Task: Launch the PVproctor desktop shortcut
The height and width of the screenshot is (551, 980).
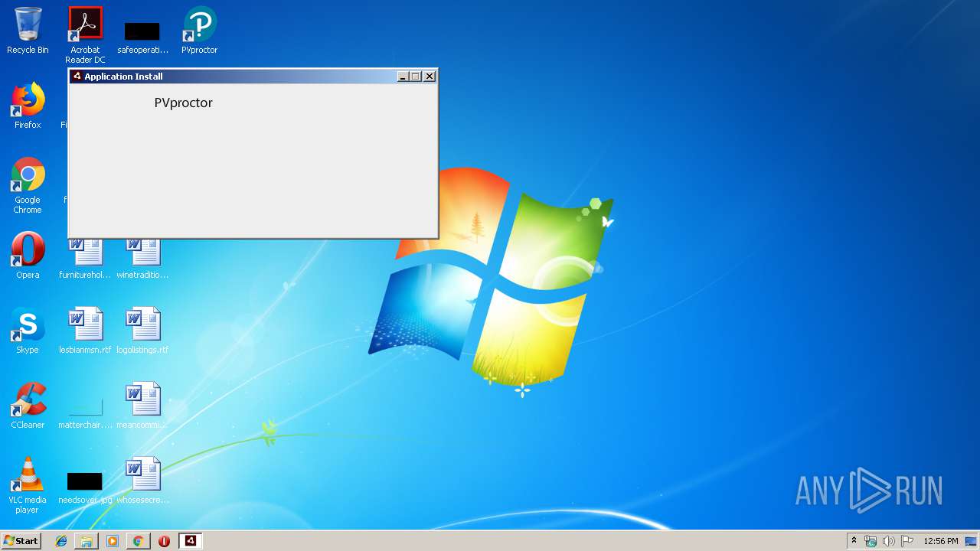Action: tap(199, 31)
